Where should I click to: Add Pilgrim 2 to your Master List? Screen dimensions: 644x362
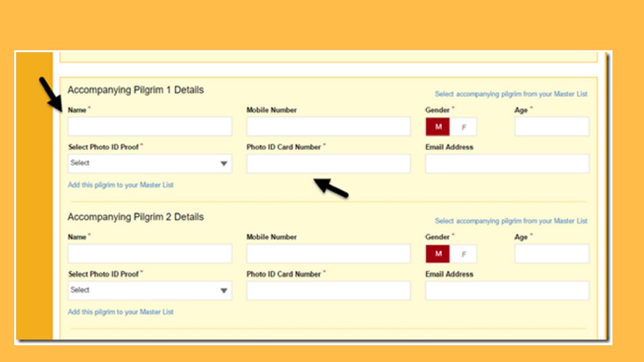coord(121,312)
